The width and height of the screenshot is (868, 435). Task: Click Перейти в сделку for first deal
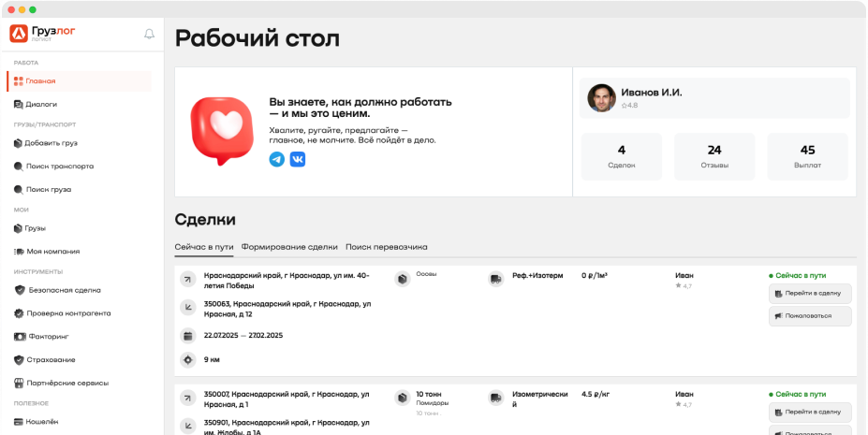coord(810,293)
